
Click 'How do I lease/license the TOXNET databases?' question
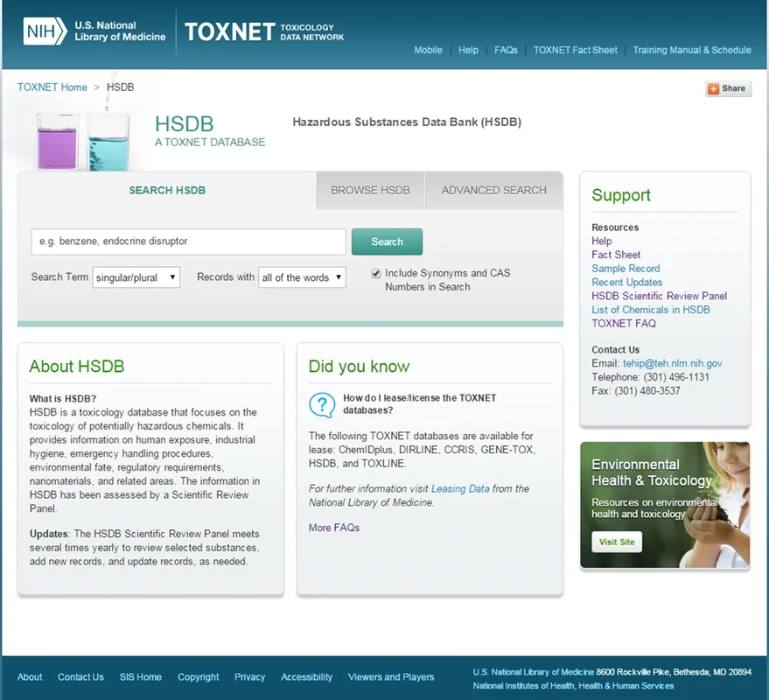pos(420,403)
